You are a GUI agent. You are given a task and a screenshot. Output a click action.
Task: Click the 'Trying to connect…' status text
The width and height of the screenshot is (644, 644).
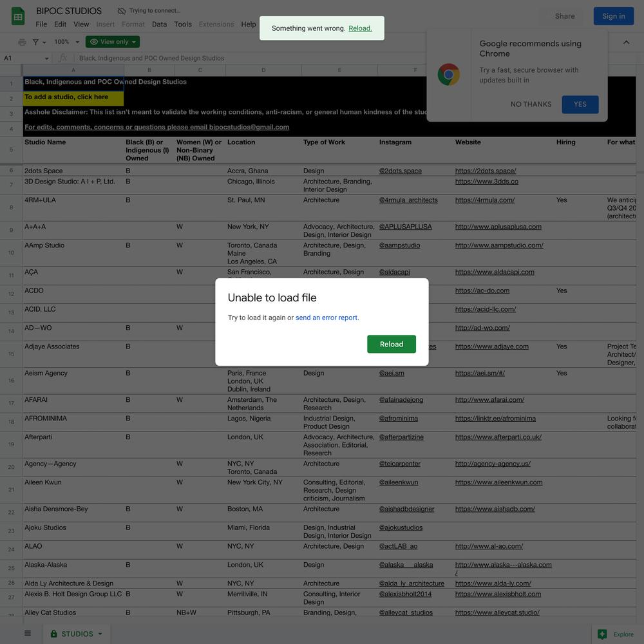[155, 11]
